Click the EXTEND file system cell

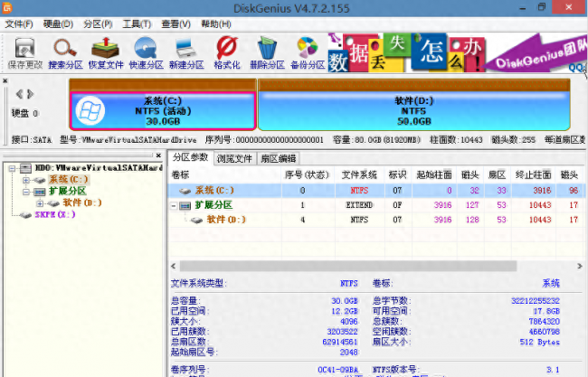[x=359, y=205]
